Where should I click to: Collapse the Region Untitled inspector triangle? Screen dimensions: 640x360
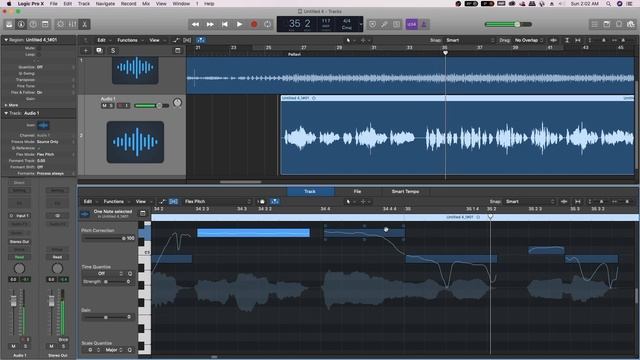(x=6, y=40)
